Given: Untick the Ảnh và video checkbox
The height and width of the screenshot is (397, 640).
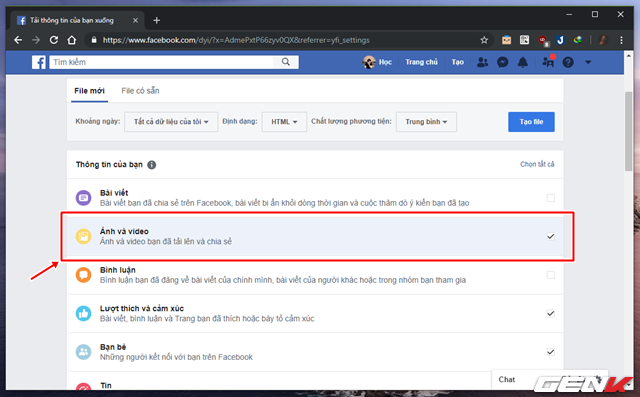Looking at the screenshot, I should 551,236.
